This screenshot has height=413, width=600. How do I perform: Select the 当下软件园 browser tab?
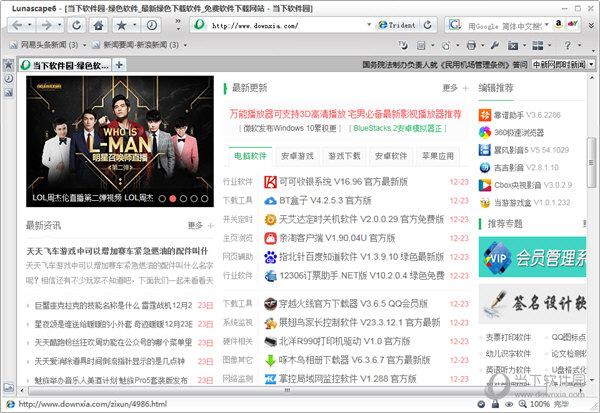pyautogui.click(x=65, y=65)
